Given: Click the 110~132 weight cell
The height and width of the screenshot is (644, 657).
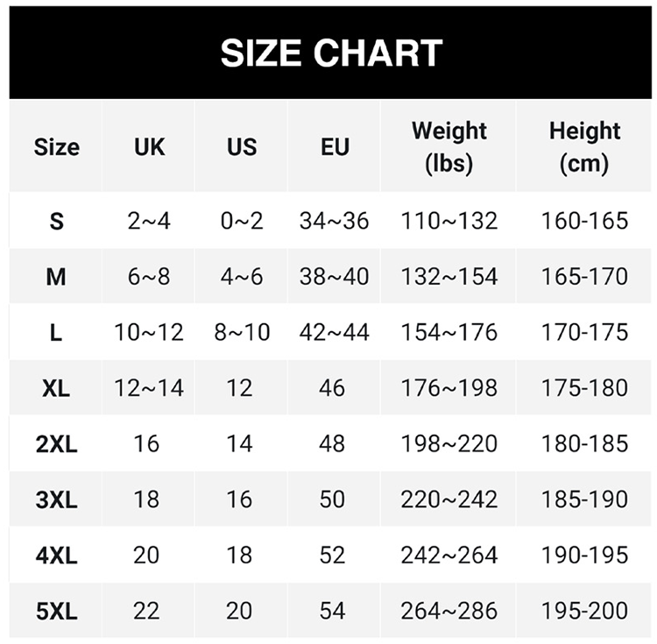Looking at the screenshot, I should [449, 221].
